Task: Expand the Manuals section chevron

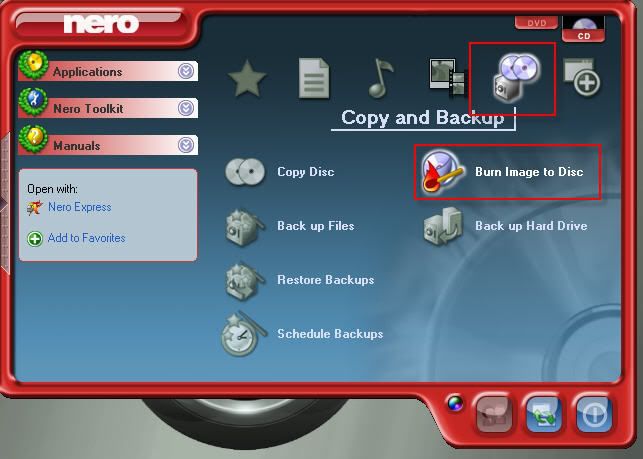Action: pos(186,145)
